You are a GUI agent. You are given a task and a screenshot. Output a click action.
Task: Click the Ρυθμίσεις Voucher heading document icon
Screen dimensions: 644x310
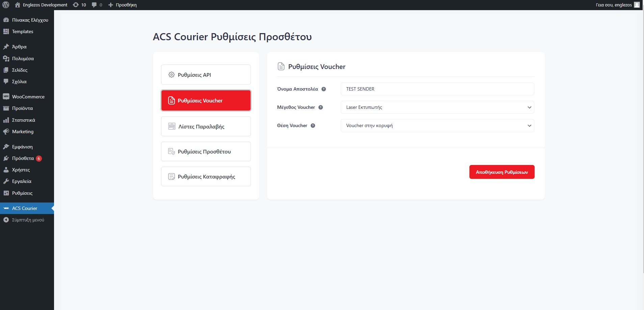point(281,66)
